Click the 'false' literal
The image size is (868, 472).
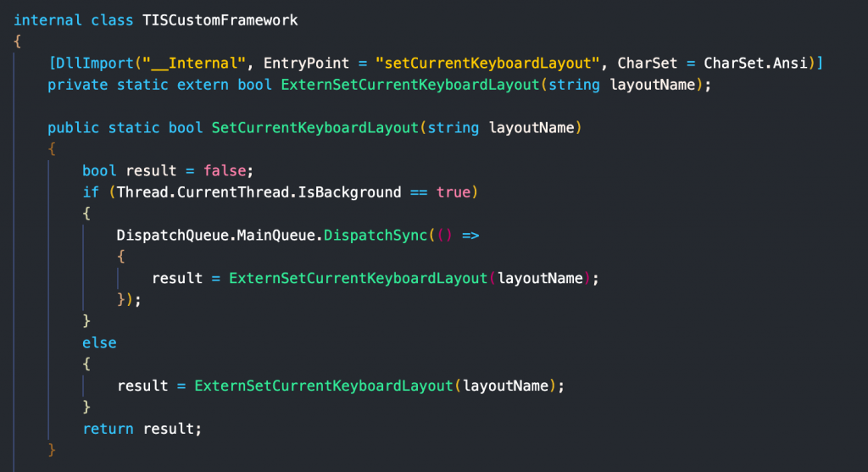[224, 170]
